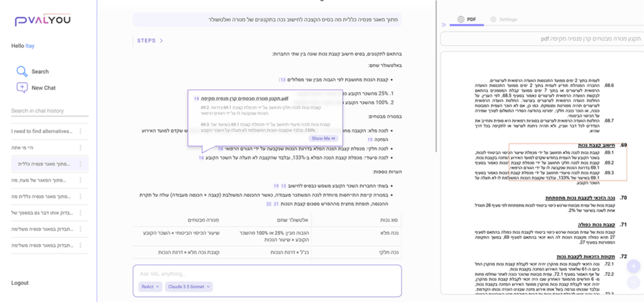Open three-dot menu for 'היי מי אתה' chat
Screen dimensions: 644x302
[80, 147]
